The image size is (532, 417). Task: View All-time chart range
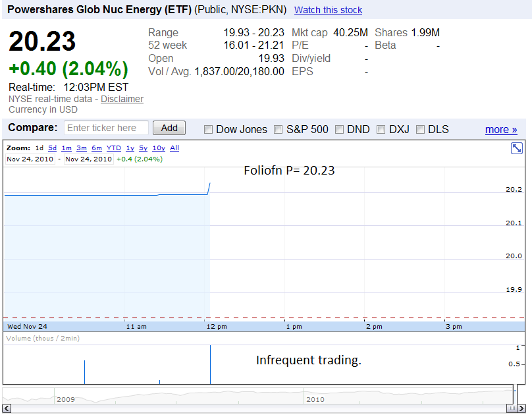[x=174, y=148]
